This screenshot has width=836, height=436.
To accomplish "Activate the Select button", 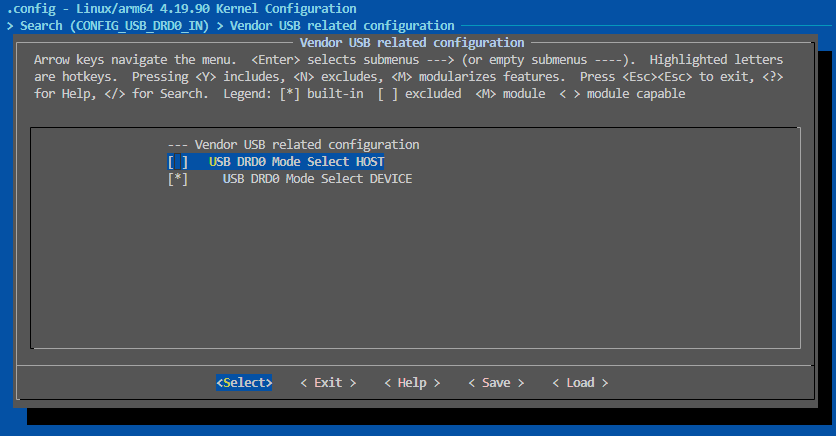I will pyautogui.click(x=244, y=383).
